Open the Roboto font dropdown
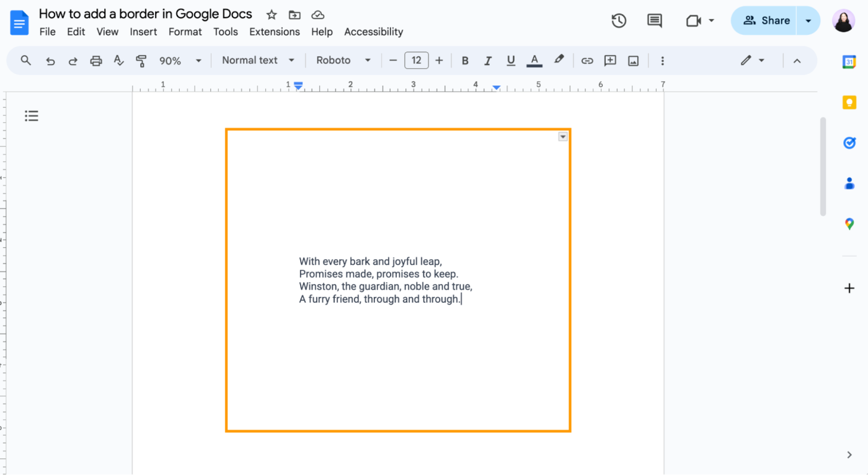 [343, 60]
